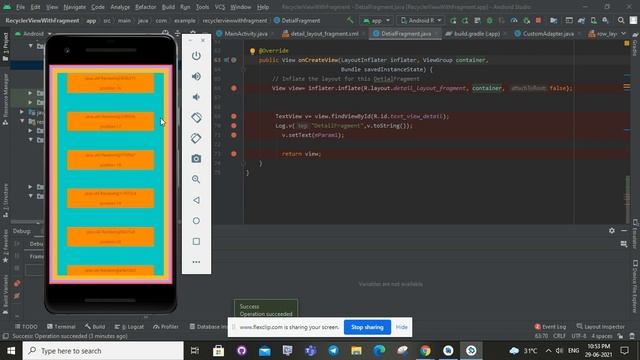Click the Stop sharing button
The height and width of the screenshot is (360, 640).
click(367, 327)
